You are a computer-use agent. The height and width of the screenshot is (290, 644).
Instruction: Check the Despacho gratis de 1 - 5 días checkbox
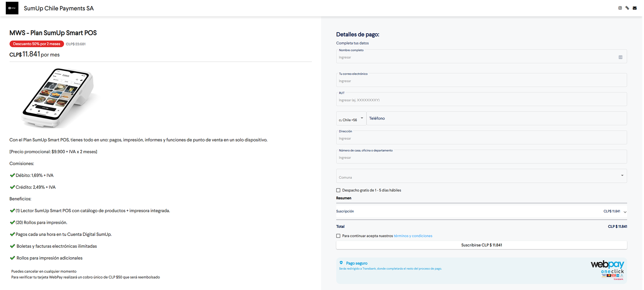pos(338,190)
